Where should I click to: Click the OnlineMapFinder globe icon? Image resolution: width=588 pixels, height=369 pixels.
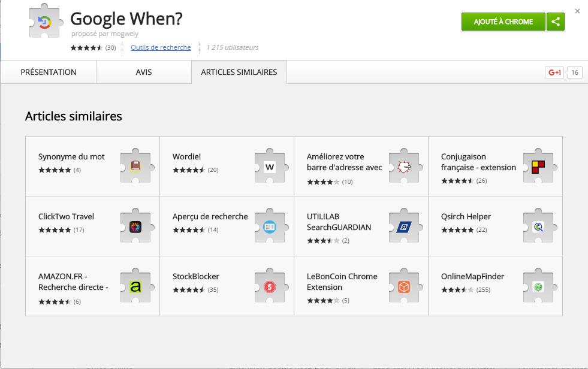pos(538,287)
